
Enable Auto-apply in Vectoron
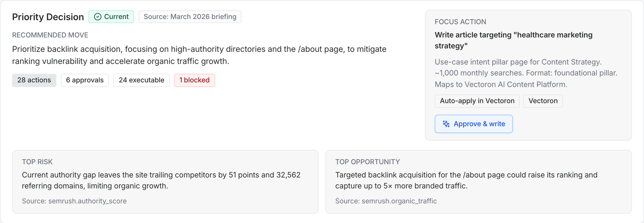[477, 101]
